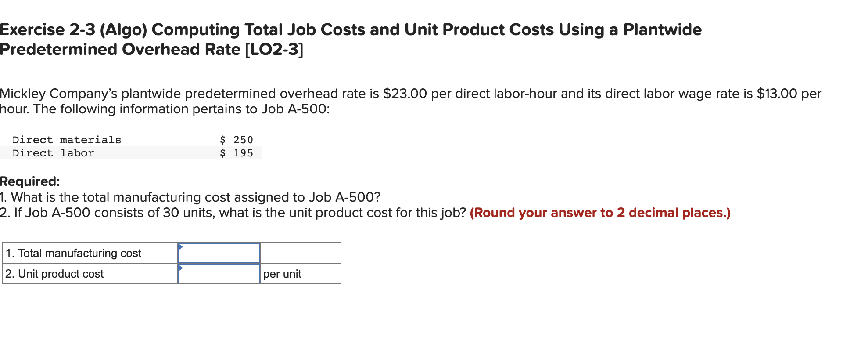The width and height of the screenshot is (868, 355).
Task: Click inside the Total manufacturing cost answer box
Action: [219, 253]
